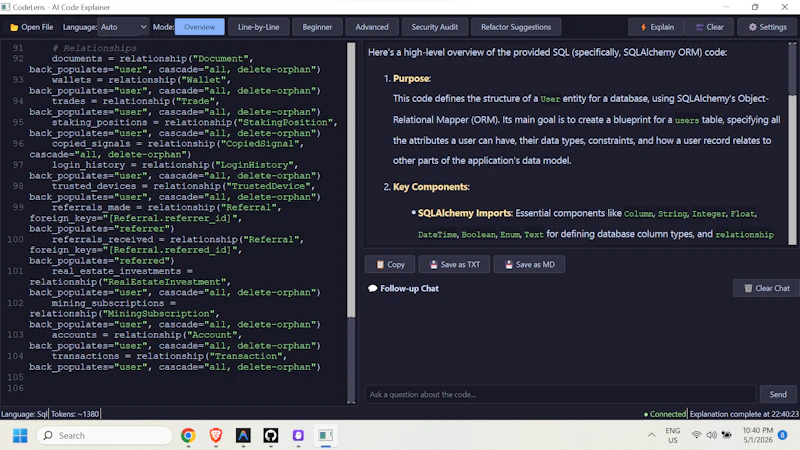This screenshot has height=450, width=800.
Task: Click the 'Language: Sql' status text
Action: point(24,414)
